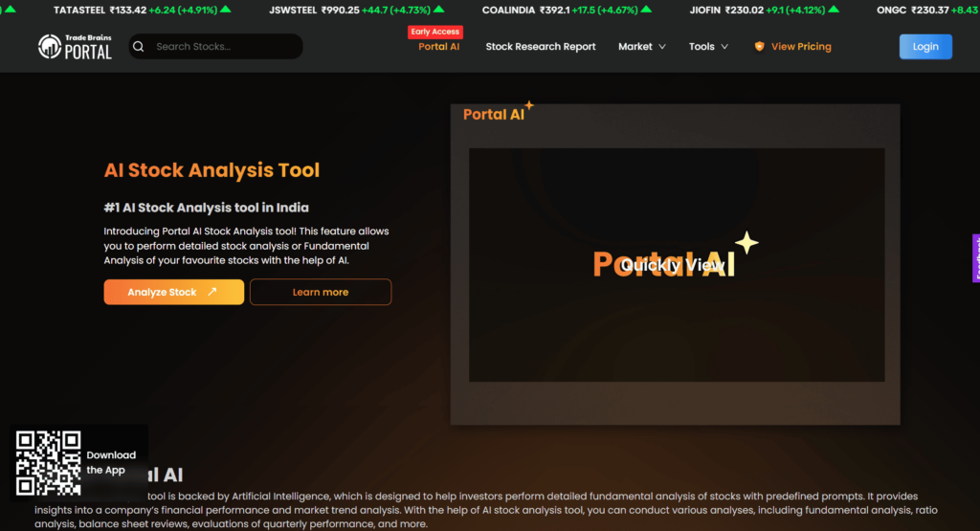
Task: Open Stock Research Report page
Action: coord(541,46)
